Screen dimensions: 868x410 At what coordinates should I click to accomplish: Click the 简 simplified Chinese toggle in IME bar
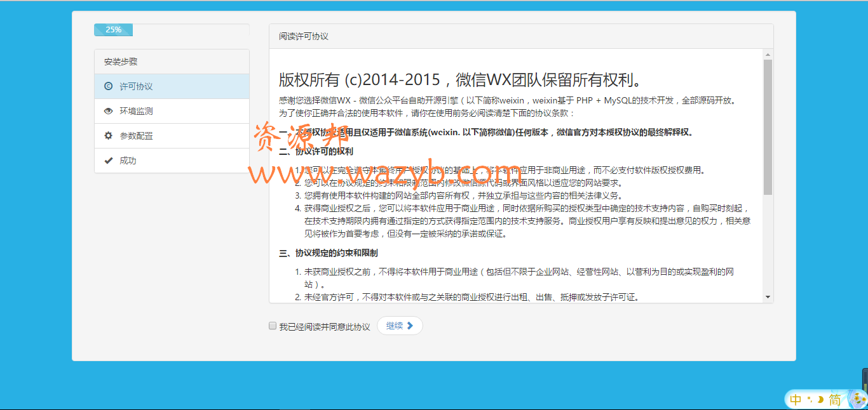coord(835,400)
